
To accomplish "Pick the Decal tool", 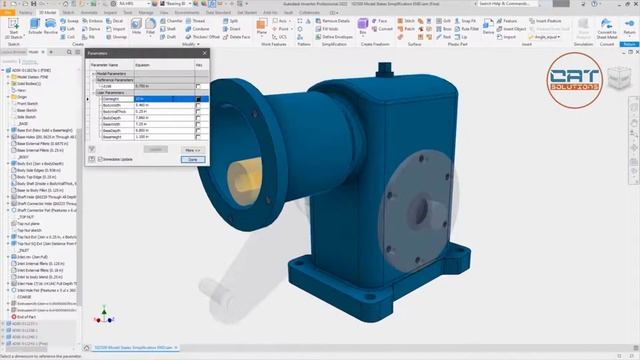I will tap(115, 21).
